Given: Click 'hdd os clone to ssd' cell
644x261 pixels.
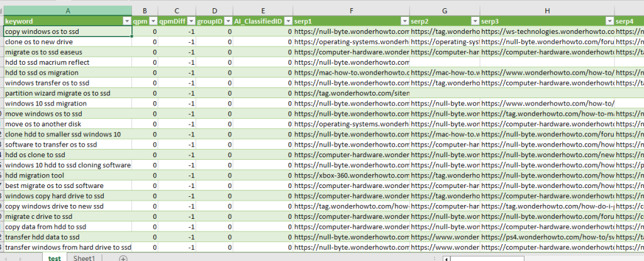Looking at the screenshot, I should [x=68, y=155].
